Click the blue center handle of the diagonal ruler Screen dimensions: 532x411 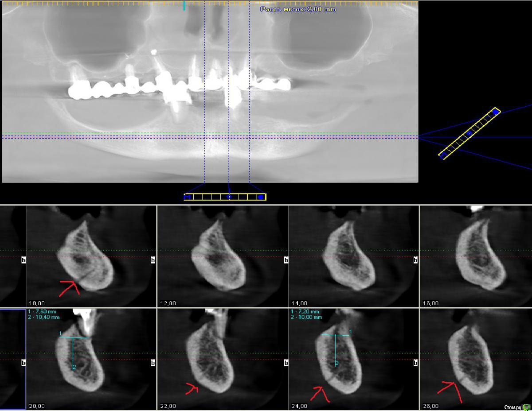(469, 133)
